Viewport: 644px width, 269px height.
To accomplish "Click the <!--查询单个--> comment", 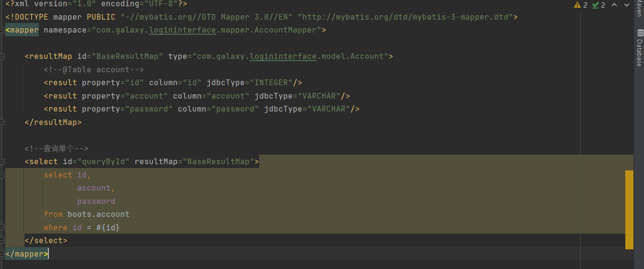I will (57, 149).
